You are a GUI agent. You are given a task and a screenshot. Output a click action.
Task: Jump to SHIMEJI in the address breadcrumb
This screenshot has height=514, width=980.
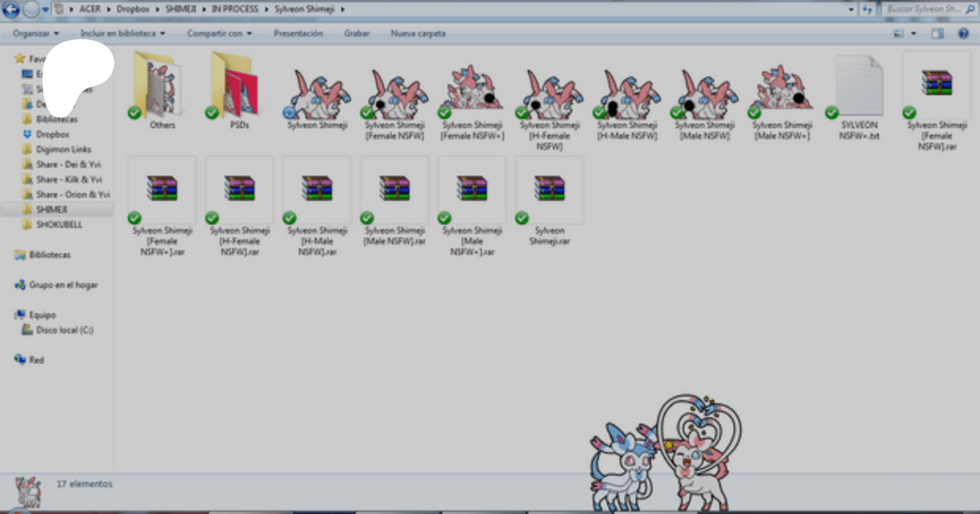coord(181,9)
